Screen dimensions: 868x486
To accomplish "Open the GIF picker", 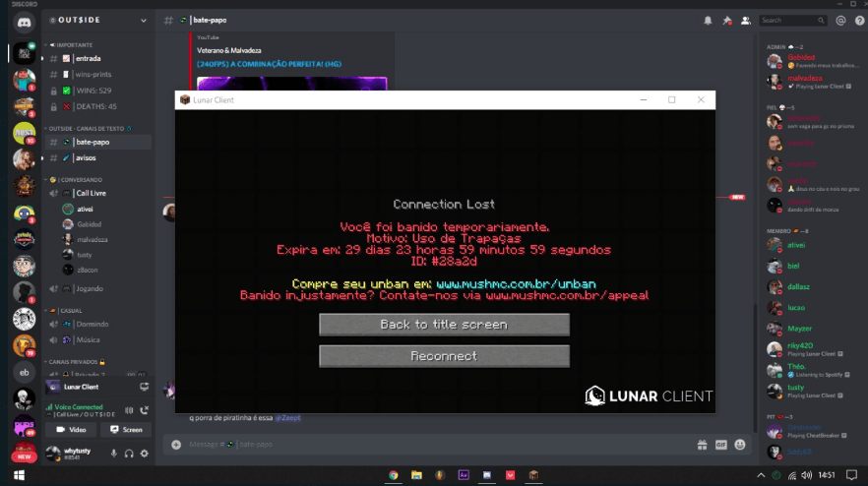I will [x=720, y=445].
